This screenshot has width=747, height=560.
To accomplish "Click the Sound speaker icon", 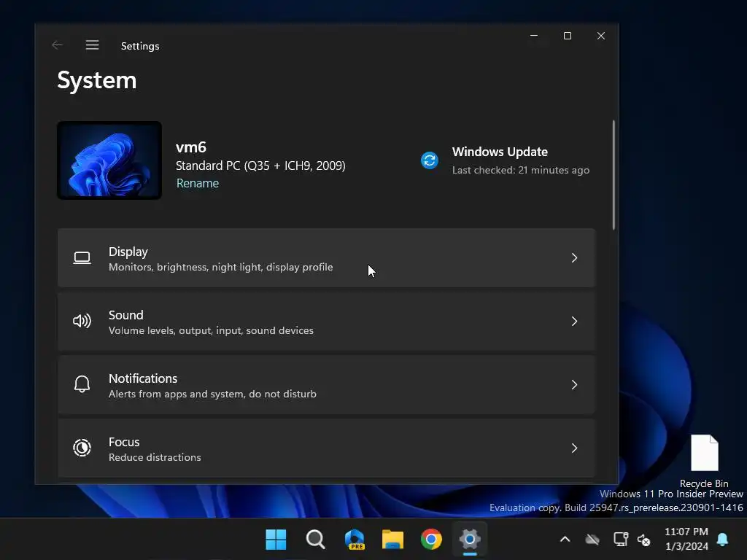I will [82, 321].
